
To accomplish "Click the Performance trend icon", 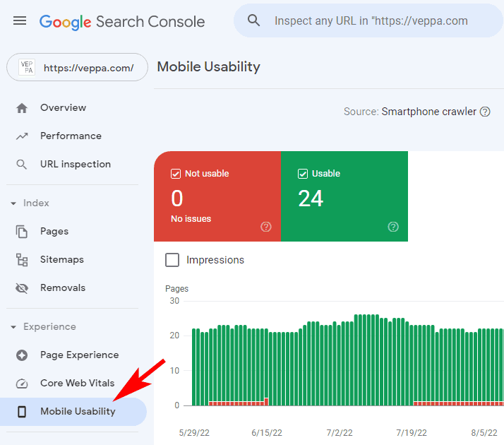I will [x=22, y=136].
